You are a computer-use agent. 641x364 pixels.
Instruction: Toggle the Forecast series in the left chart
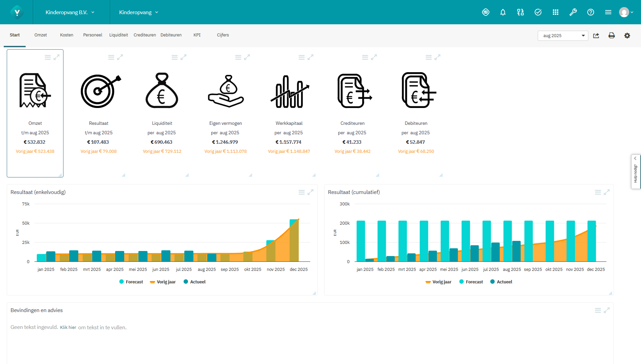pyautogui.click(x=131, y=282)
